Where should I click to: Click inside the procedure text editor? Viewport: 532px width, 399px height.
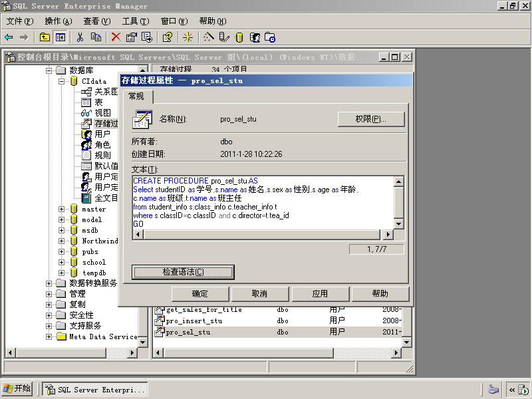tap(263, 203)
